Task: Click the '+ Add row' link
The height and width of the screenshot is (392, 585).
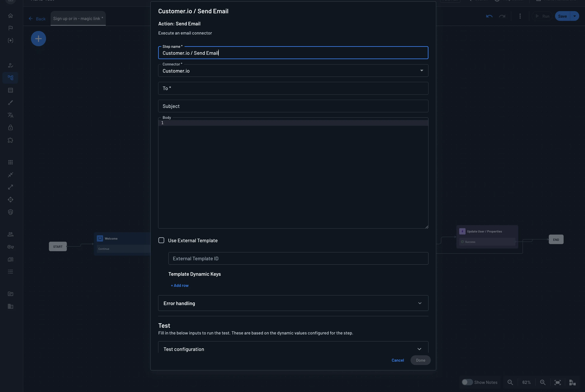Action: [180, 285]
